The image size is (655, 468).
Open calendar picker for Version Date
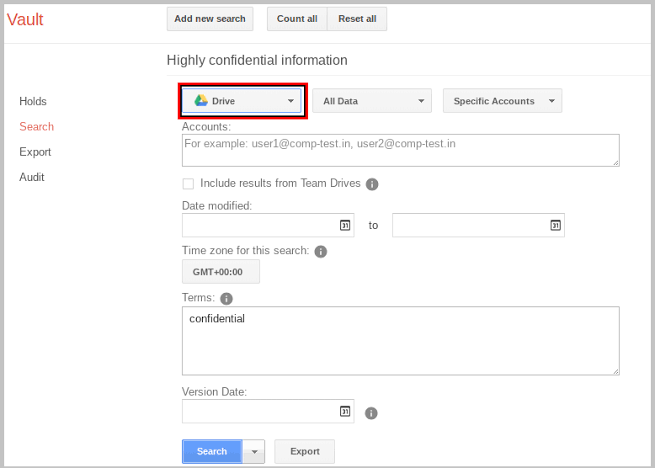point(345,411)
